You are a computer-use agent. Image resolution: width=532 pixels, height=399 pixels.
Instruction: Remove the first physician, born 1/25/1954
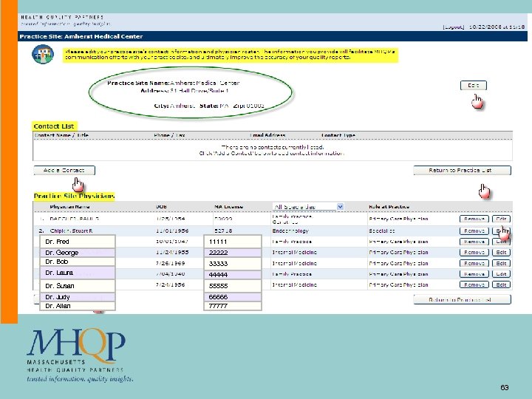click(x=474, y=219)
